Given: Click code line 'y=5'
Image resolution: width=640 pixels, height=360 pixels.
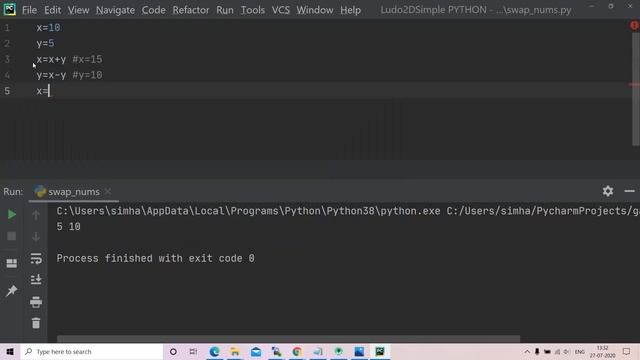Looking at the screenshot, I should (x=45, y=43).
